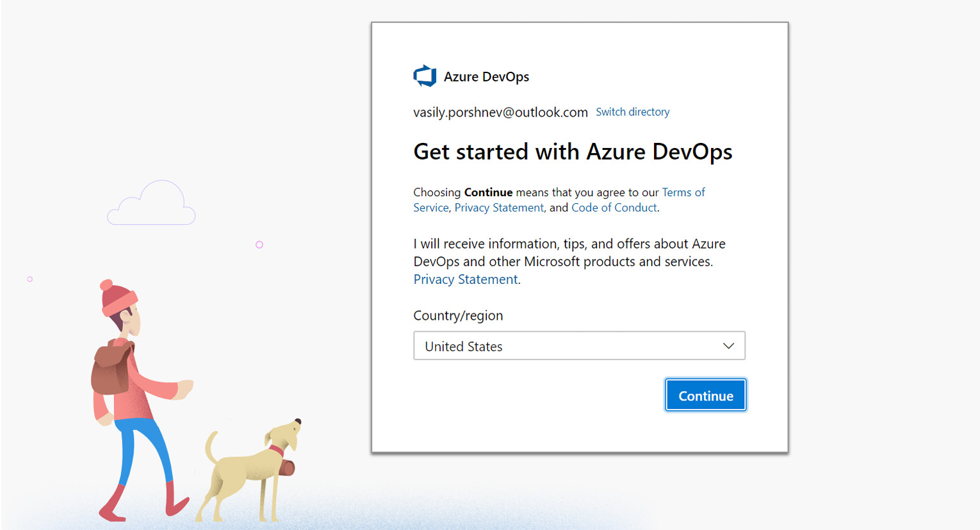
Task: Open the Country/region dropdown
Action: click(579, 345)
